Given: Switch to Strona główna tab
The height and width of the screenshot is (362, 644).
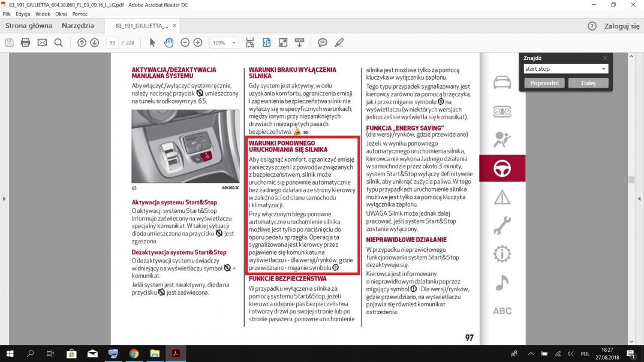Looking at the screenshot, I should pyautogui.click(x=29, y=25).
